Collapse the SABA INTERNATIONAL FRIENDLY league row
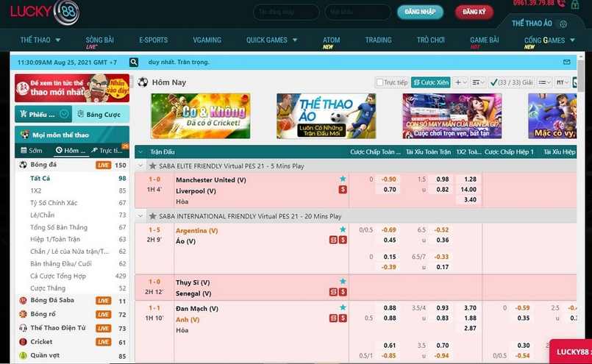 [140, 216]
